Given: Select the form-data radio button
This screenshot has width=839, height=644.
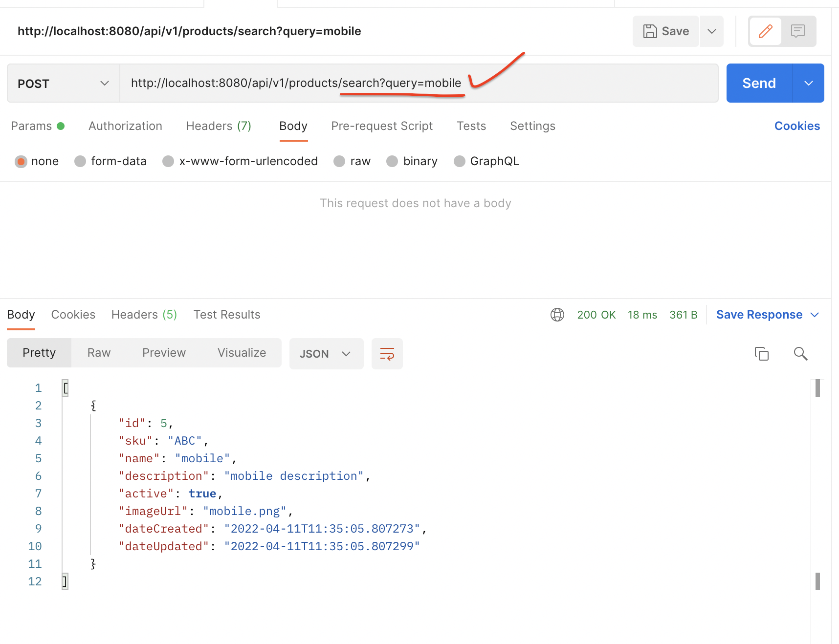Looking at the screenshot, I should pyautogui.click(x=80, y=161).
